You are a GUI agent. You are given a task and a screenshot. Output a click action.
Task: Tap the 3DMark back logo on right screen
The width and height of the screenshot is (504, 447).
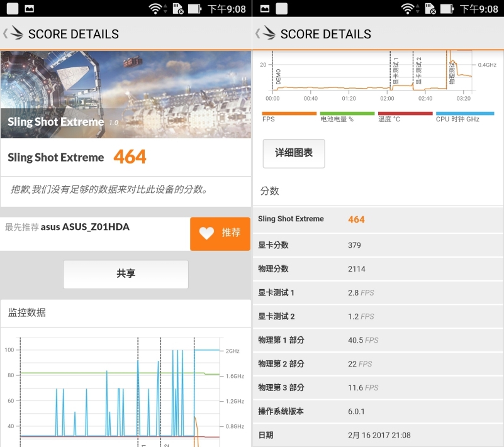pos(266,34)
